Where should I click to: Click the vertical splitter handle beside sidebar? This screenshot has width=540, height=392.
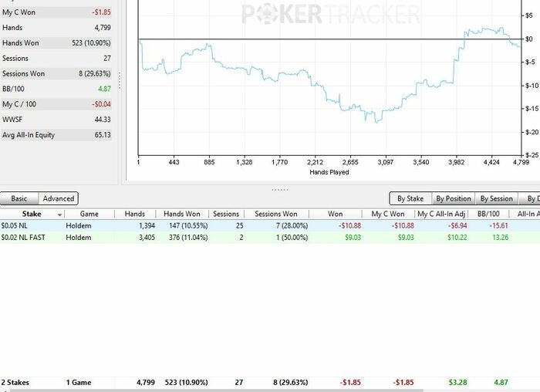pyautogui.click(x=120, y=81)
